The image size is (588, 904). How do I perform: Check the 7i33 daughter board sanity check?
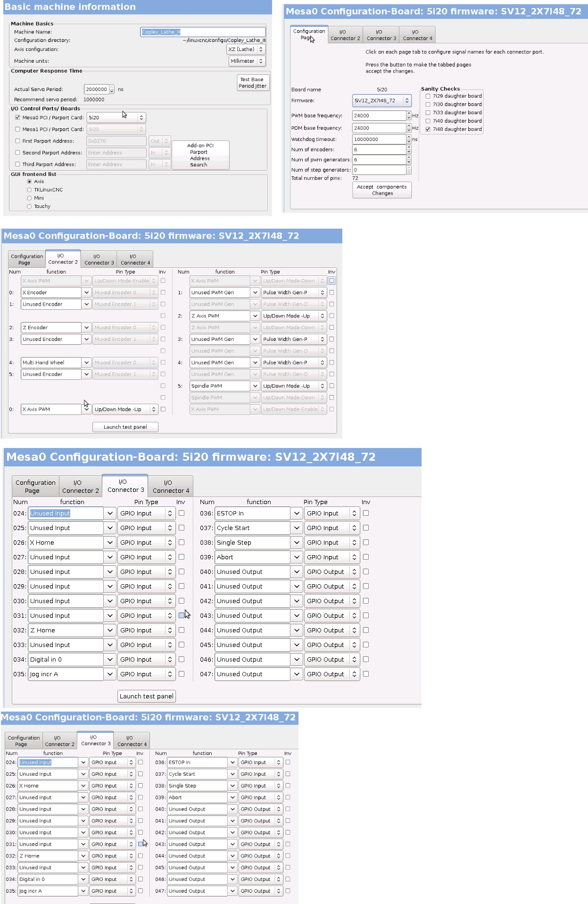pos(428,113)
